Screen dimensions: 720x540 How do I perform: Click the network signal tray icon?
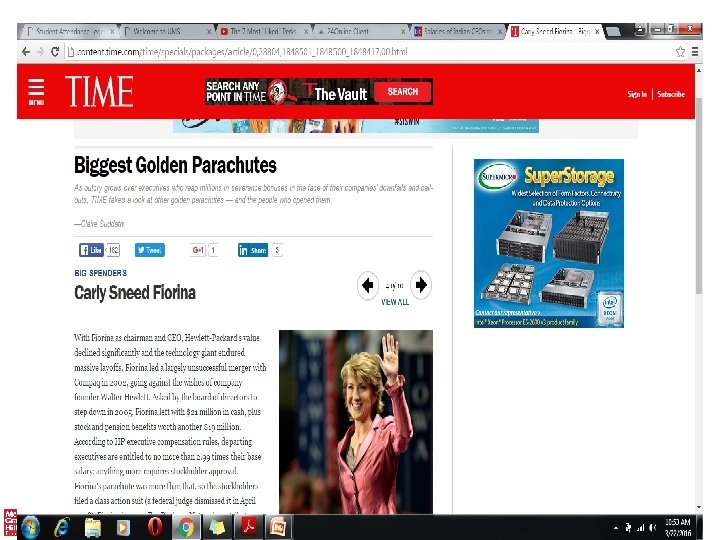640,528
